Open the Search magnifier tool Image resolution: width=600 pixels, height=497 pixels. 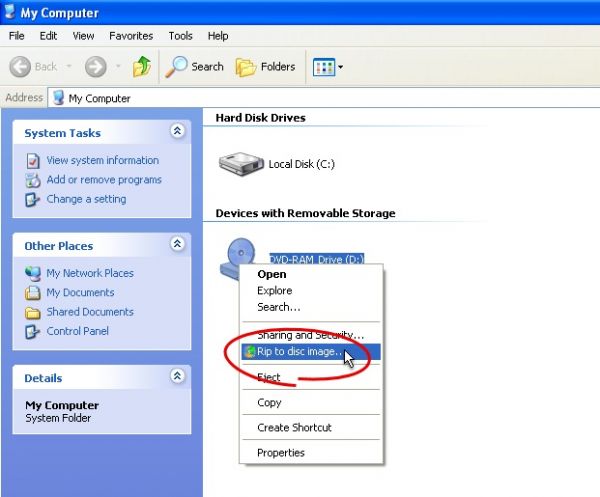(x=194, y=67)
